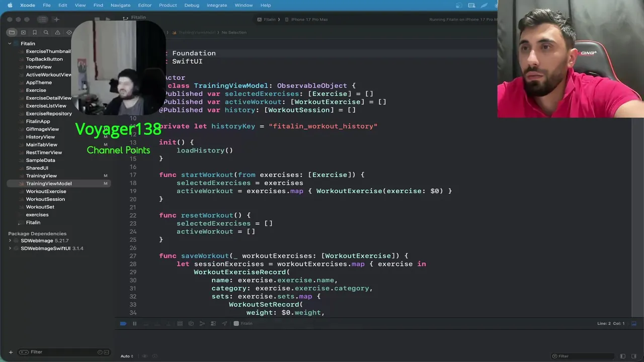Click the resetWorkout function name
Viewport: 644px width, 362px height.
207,215
